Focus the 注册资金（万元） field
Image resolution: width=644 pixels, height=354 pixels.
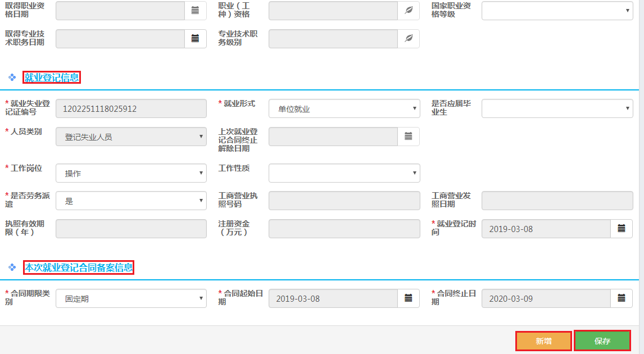(344, 229)
